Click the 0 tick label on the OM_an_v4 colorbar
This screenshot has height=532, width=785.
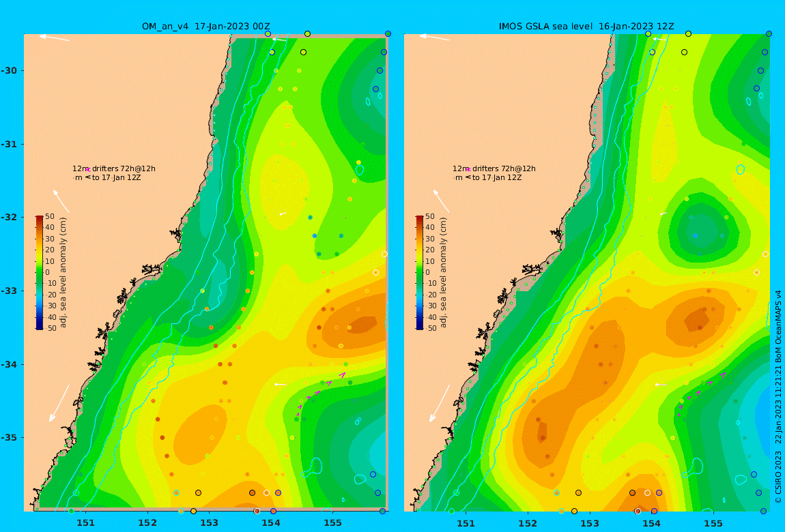[48, 273]
